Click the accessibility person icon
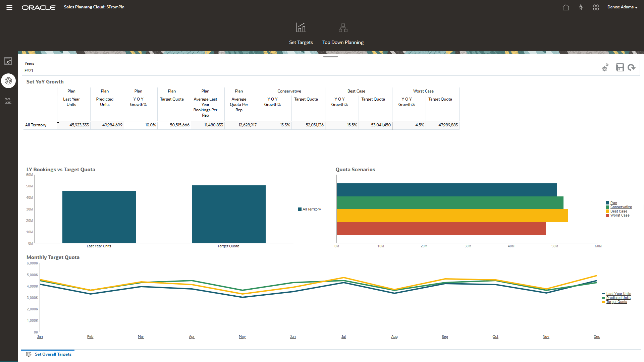The image size is (644, 362). pyautogui.click(x=581, y=7)
